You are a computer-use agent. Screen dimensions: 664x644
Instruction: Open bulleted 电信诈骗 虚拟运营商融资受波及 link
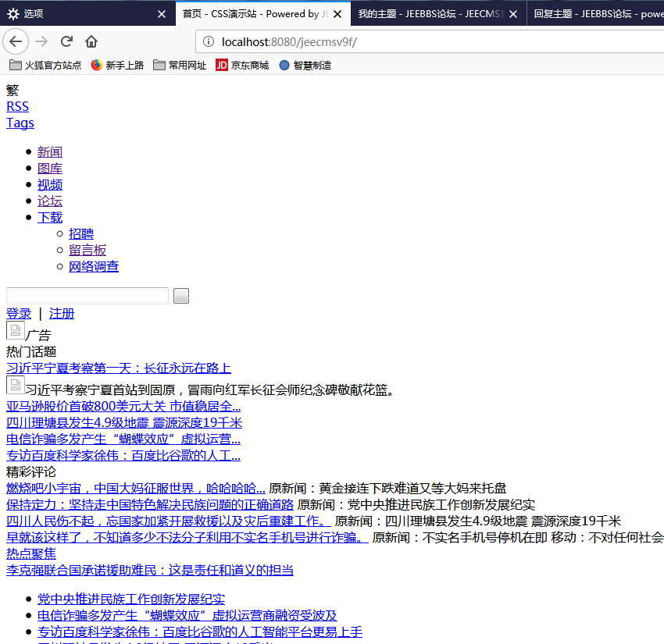187,615
